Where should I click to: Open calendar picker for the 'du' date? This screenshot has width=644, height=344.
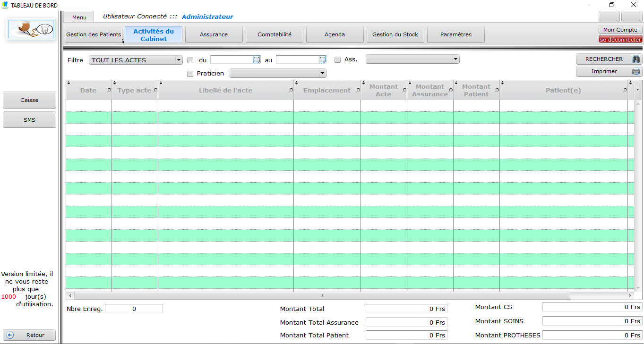pos(257,60)
